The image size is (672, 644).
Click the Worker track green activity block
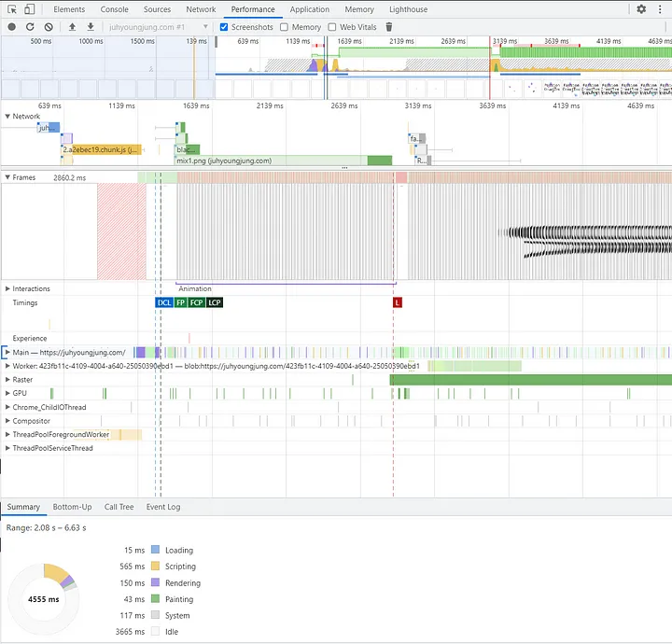point(474,366)
